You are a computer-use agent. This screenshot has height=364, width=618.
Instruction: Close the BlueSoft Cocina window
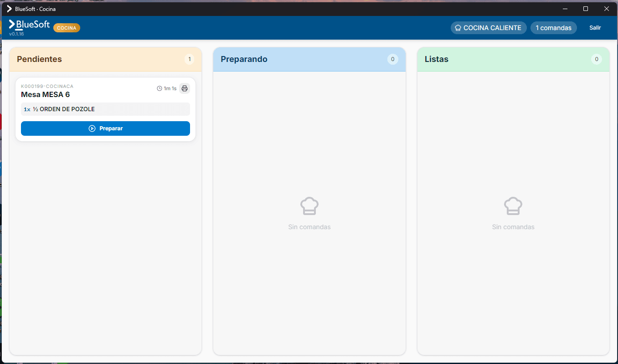click(607, 9)
